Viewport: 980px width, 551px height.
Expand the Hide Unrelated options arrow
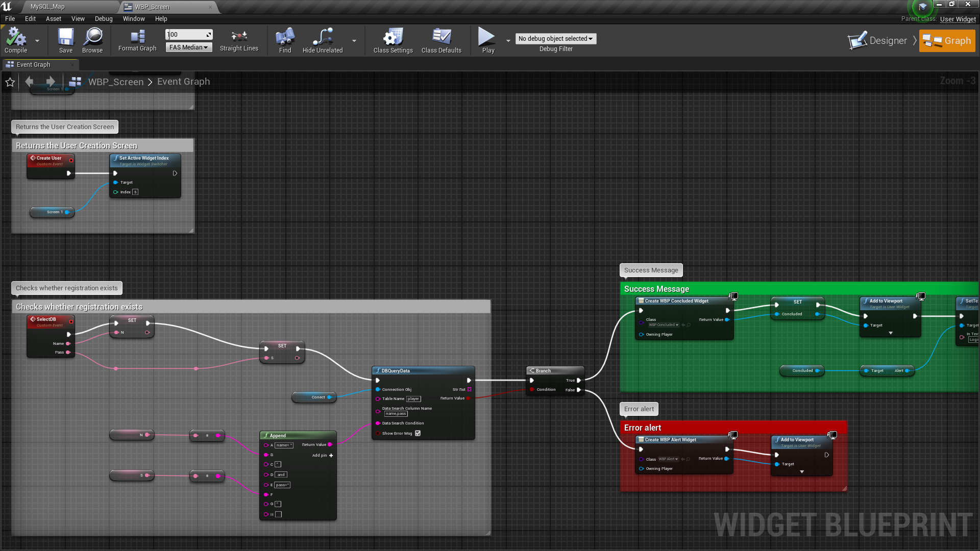tap(354, 41)
